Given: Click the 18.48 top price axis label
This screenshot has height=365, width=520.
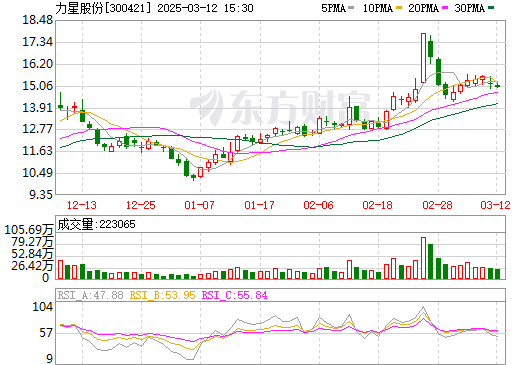Looking at the screenshot, I should pyautogui.click(x=38, y=20).
